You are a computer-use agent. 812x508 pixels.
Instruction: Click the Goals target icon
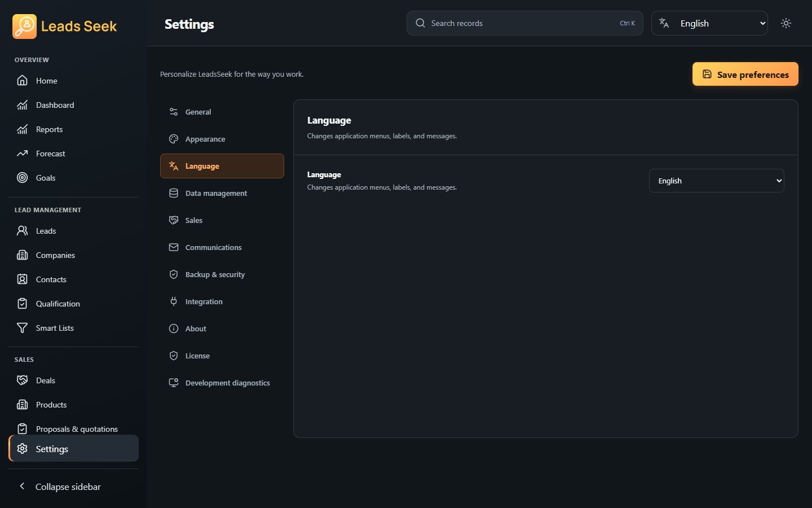pos(23,178)
